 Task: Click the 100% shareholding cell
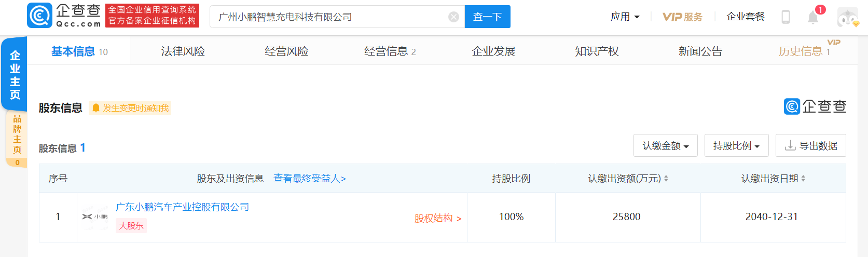pyautogui.click(x=512, y=217)
